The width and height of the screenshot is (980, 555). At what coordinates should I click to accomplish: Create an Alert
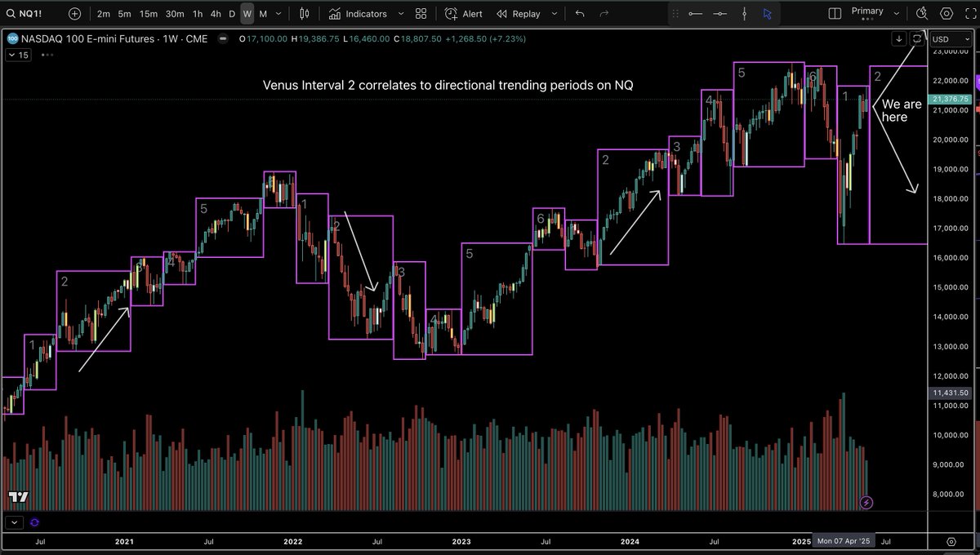(x=464, y=14)
